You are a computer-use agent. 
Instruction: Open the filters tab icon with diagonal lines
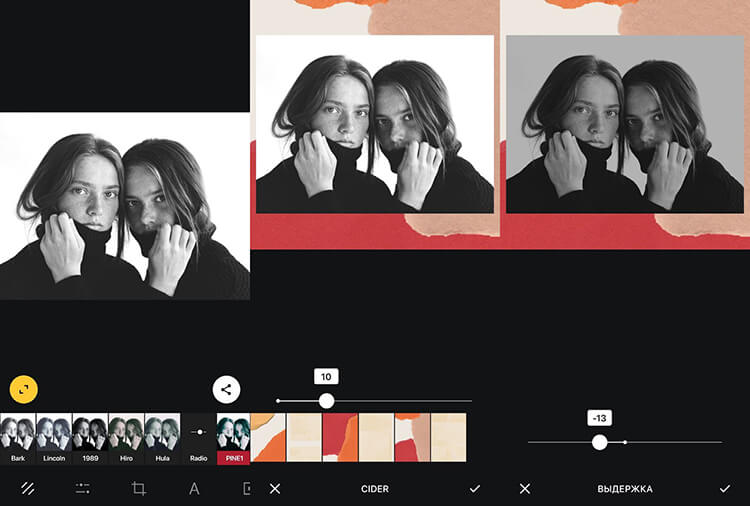click(x=28, y=488)
